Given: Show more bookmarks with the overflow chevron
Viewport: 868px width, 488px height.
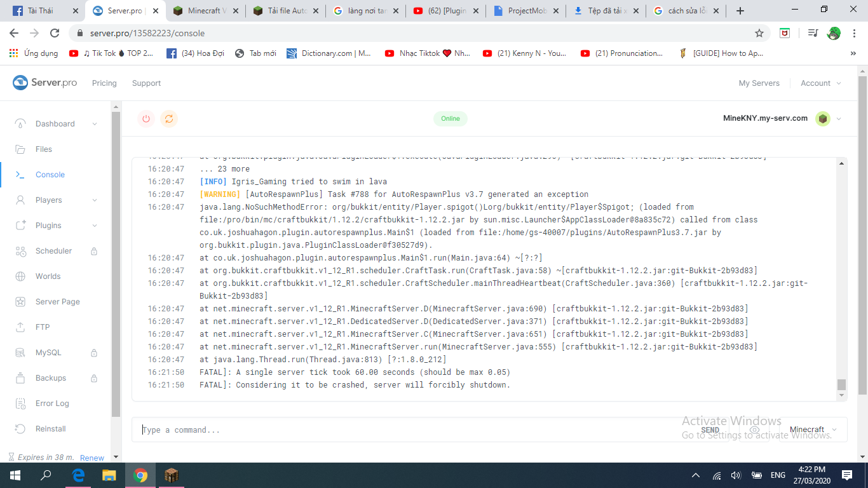Looking at the screenshot, I should [x=853, y=53].
